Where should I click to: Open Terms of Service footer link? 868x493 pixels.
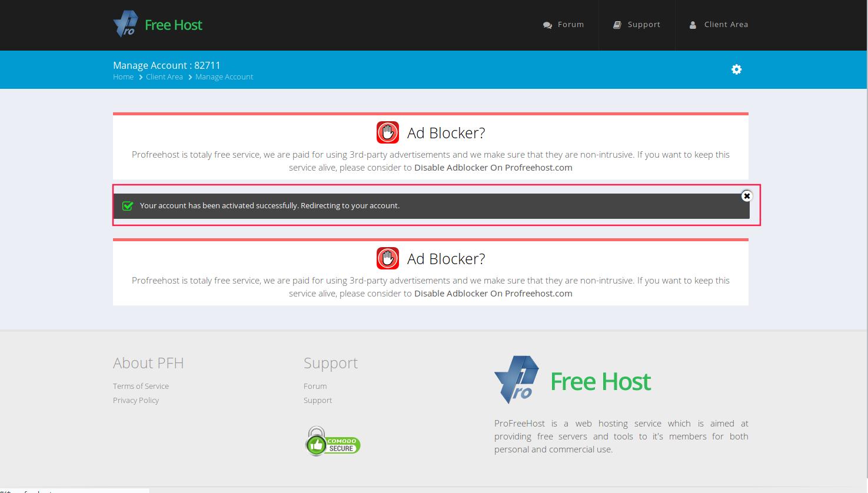[x=141, y=387]
